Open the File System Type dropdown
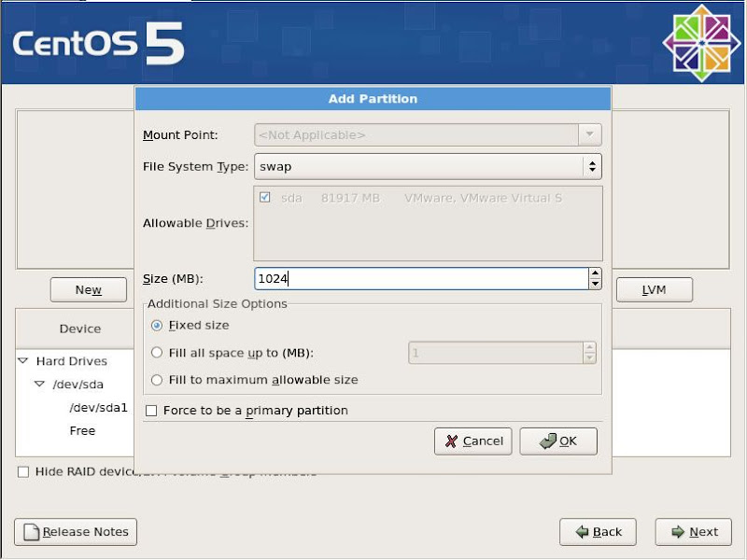This screenshot has width=747, height=560. tap(590, 167)
